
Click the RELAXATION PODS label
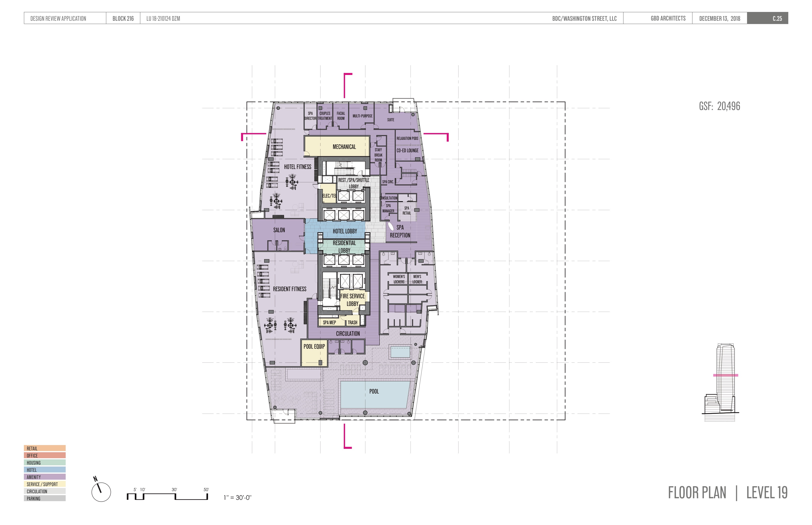[x=407, y=138]
